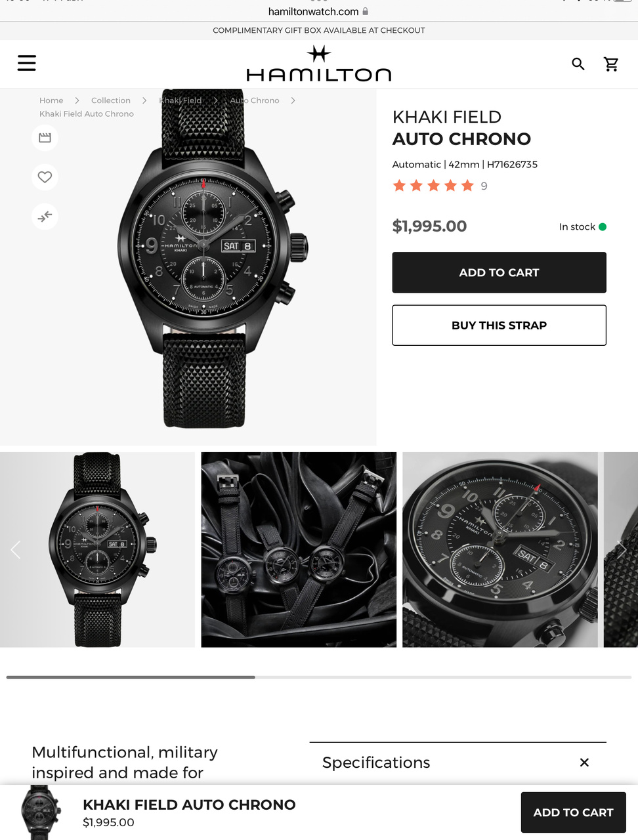Click Buy This Strap button
638x840 pixels.
499,325
